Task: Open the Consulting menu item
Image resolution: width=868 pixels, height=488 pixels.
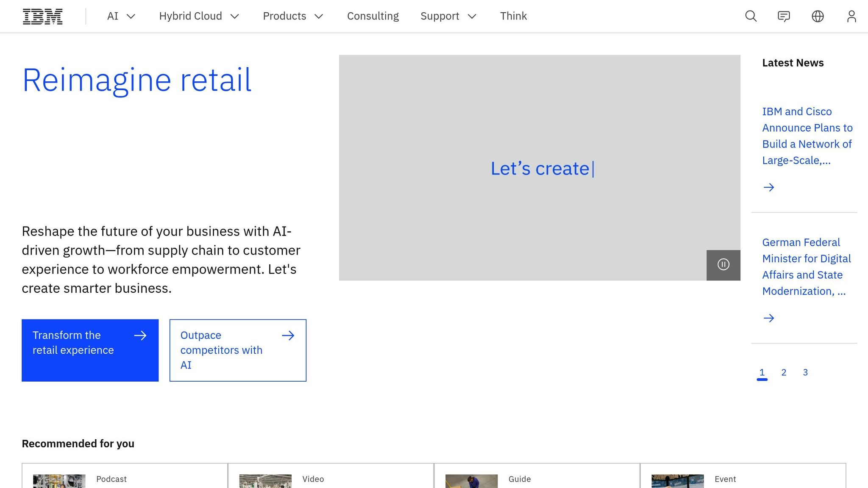Action: [373, 16]
